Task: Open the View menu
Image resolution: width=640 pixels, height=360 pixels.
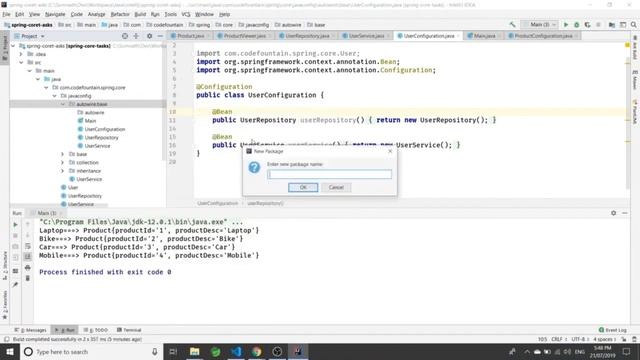Action: pyautogui.click(x=34, y=14)
